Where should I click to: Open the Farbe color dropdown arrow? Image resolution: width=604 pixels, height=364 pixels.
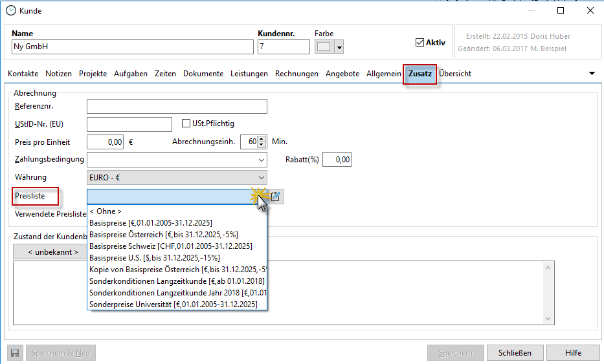tap(339, 47)
